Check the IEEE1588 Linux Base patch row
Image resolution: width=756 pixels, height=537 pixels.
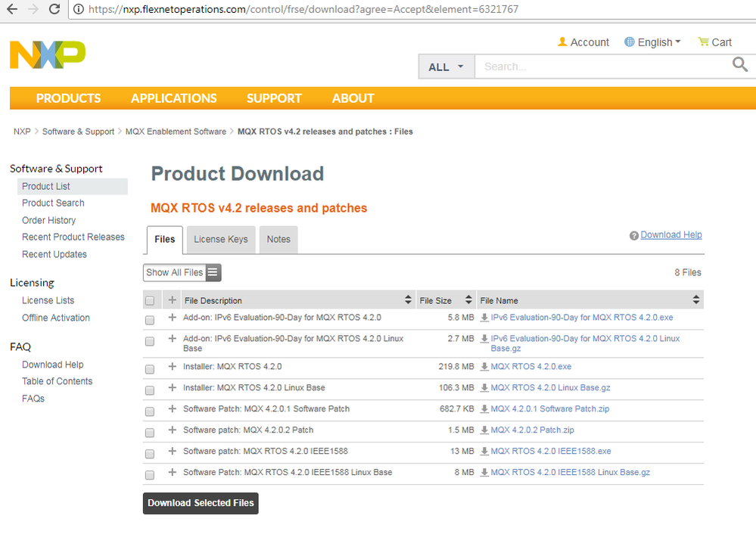[x=150, y=475]
